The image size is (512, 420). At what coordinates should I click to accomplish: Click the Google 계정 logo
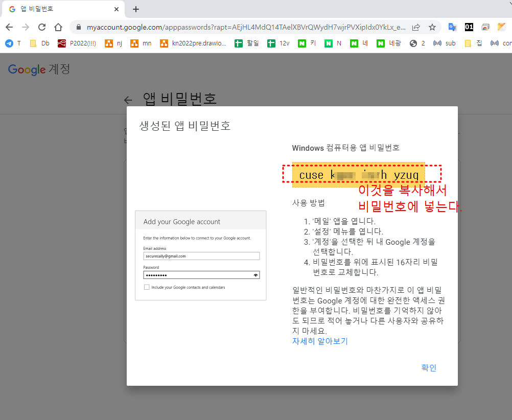[39, 69]
